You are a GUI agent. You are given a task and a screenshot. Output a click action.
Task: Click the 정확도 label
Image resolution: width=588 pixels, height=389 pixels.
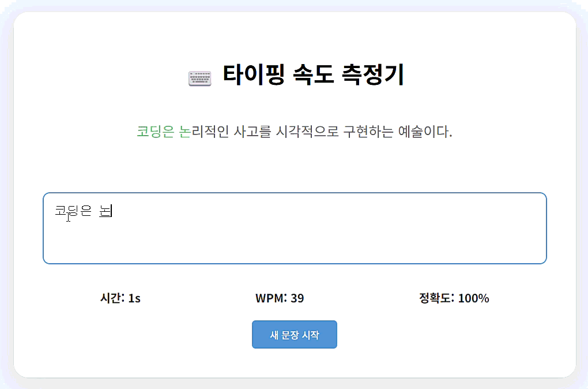tap(435, 298)
